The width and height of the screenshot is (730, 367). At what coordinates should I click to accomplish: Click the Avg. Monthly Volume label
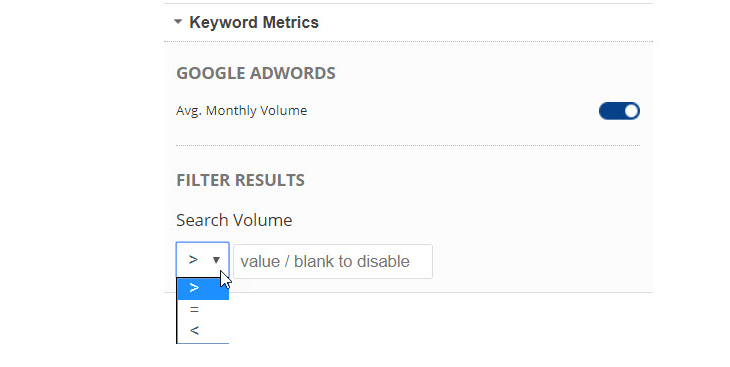(241, 111)
